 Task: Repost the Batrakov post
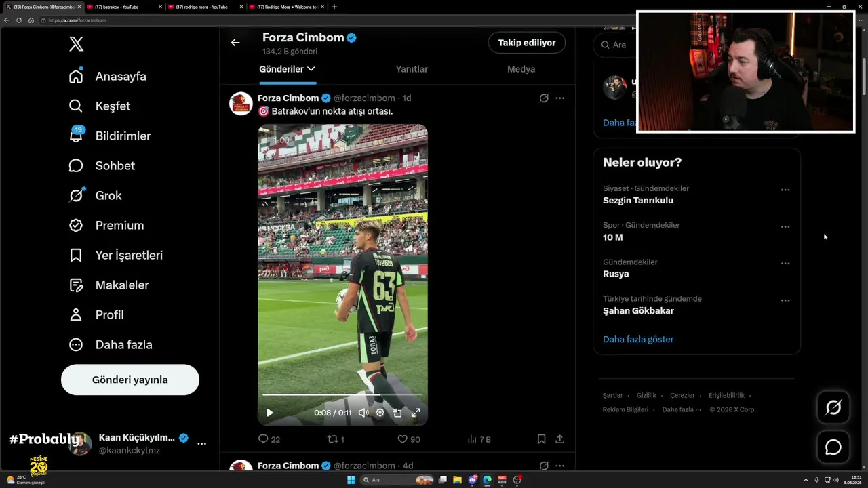pyautogui.click(x=336, y=439)
